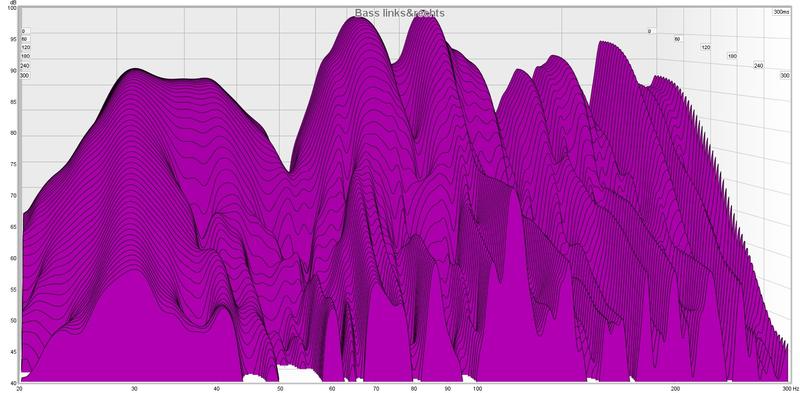
Task: Click the 120 ms marker on right time scale
Action: [x=705, y=47]
